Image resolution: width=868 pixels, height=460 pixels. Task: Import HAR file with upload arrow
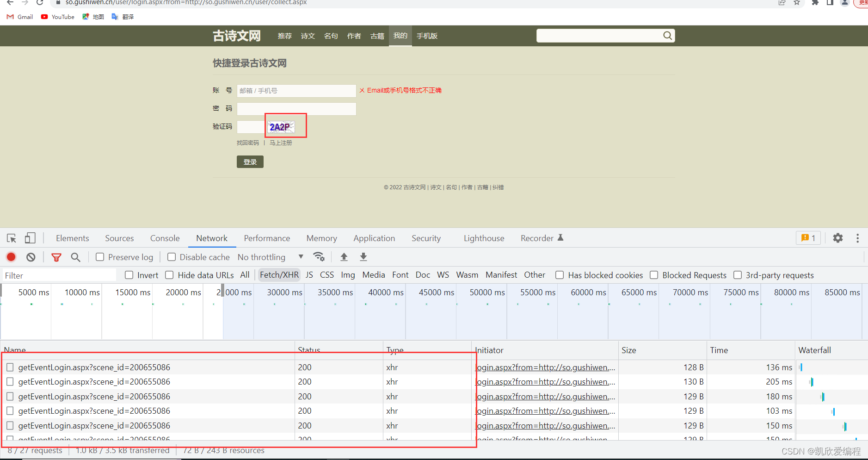pos(344,257)
